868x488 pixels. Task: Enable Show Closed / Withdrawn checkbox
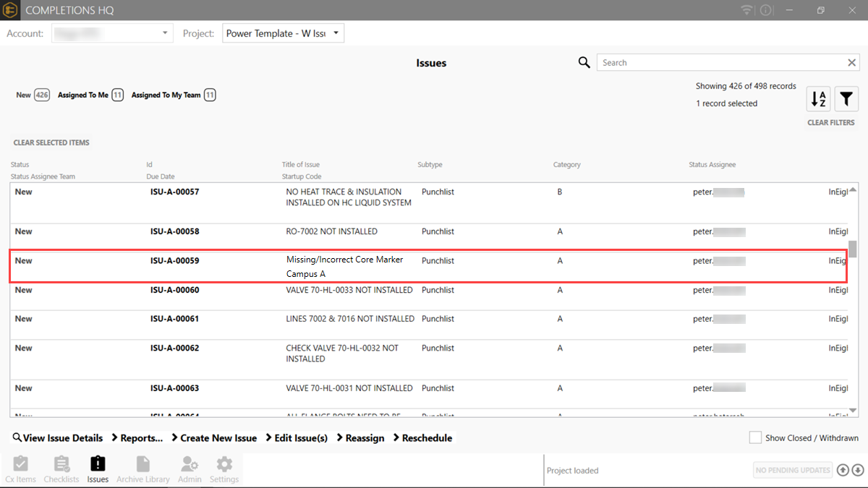click(755, 438)
